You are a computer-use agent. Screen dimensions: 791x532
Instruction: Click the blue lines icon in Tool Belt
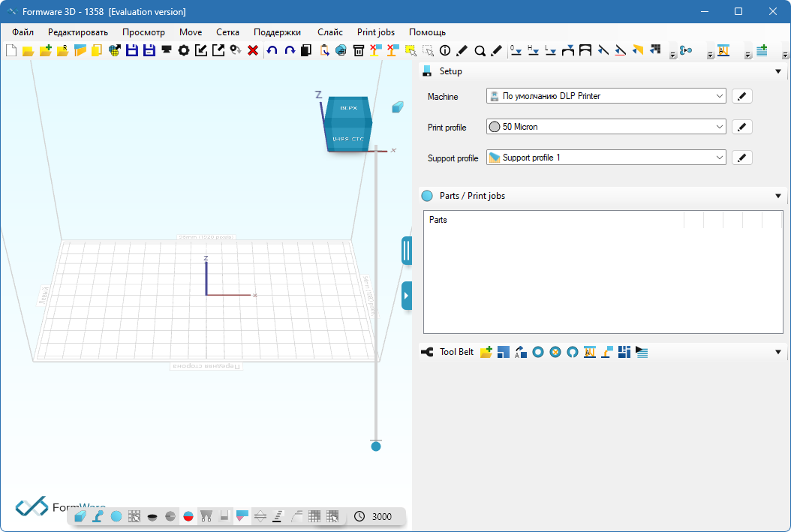642,352
